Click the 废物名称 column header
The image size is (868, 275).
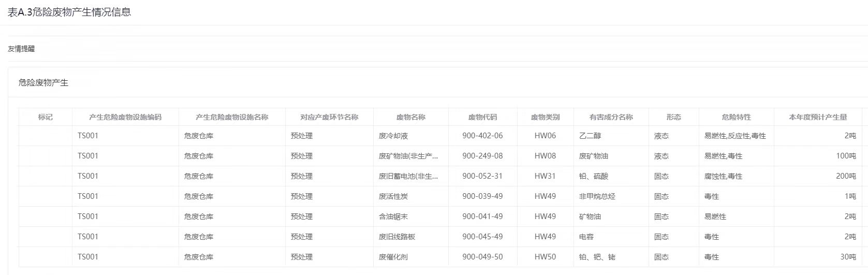pyautogui.click(x=410, y=117)
